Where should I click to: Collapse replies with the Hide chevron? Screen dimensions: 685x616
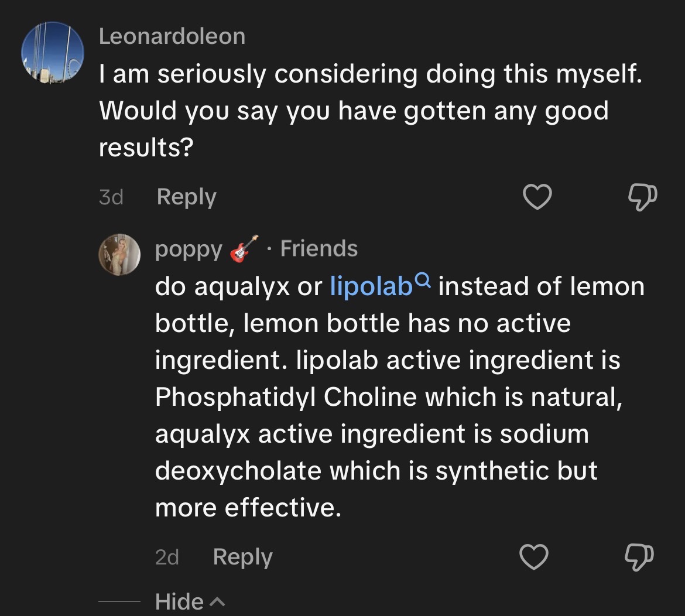point(217,602)
